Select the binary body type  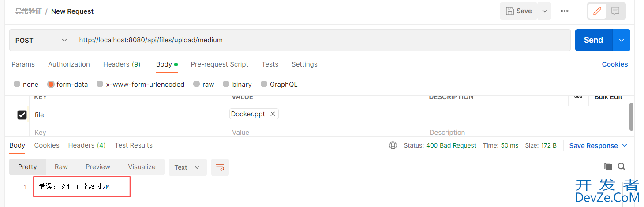pyautogui.click(x=237, y=84)
